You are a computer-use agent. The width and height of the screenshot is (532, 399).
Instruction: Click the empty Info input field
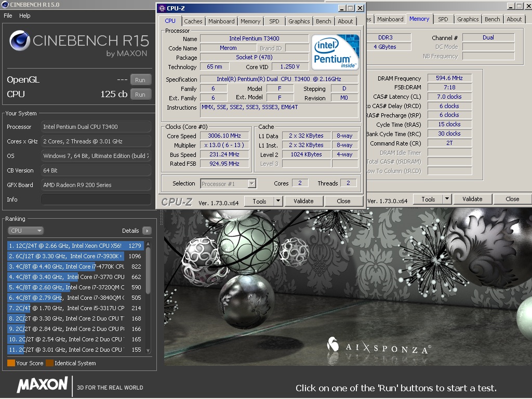click(x=96, y=199)
